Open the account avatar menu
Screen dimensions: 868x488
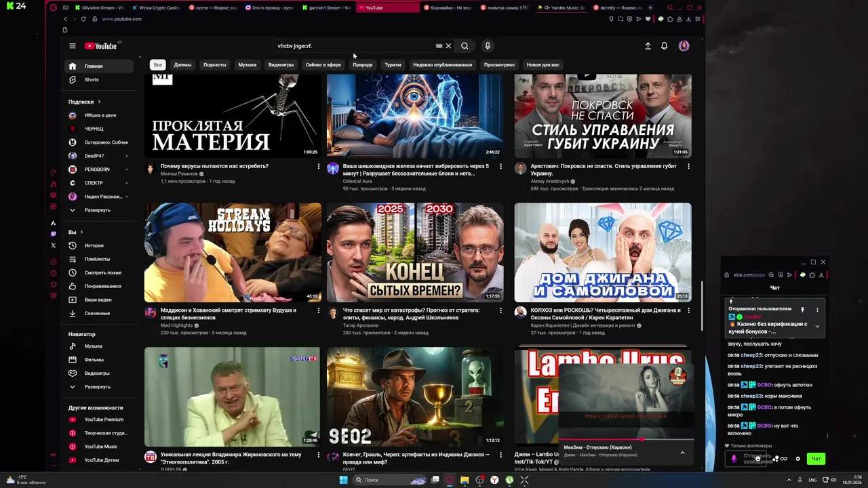click(684, 46)
